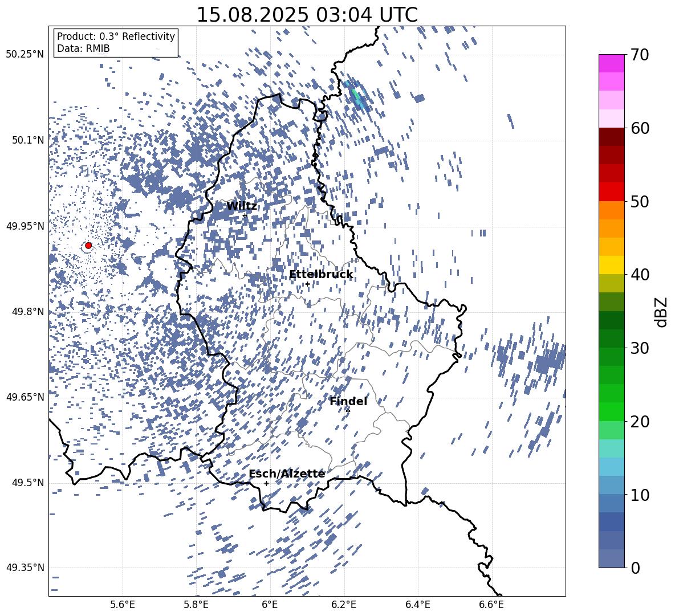This screenshot has width=675, height=616.
Task: Click 'Product: 0.3° Reflectivity' legend text
Action: pos(116,36)
